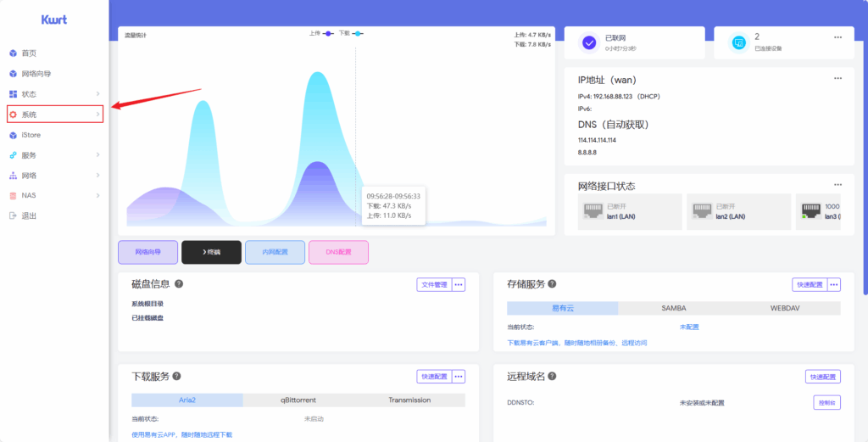Click the DNS配置 button
Viewport: 868px width, 442px height.
(338, 252)
